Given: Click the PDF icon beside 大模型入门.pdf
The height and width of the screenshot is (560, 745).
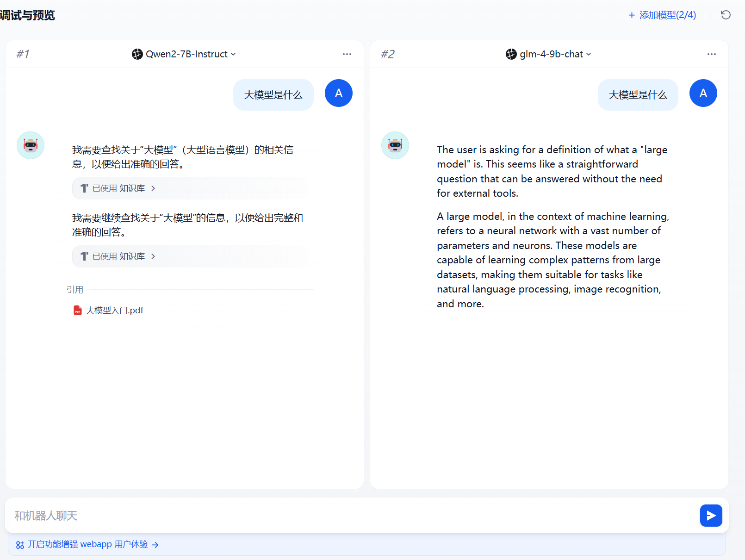Looking at the screenshot, I should (x=78, y=311).
